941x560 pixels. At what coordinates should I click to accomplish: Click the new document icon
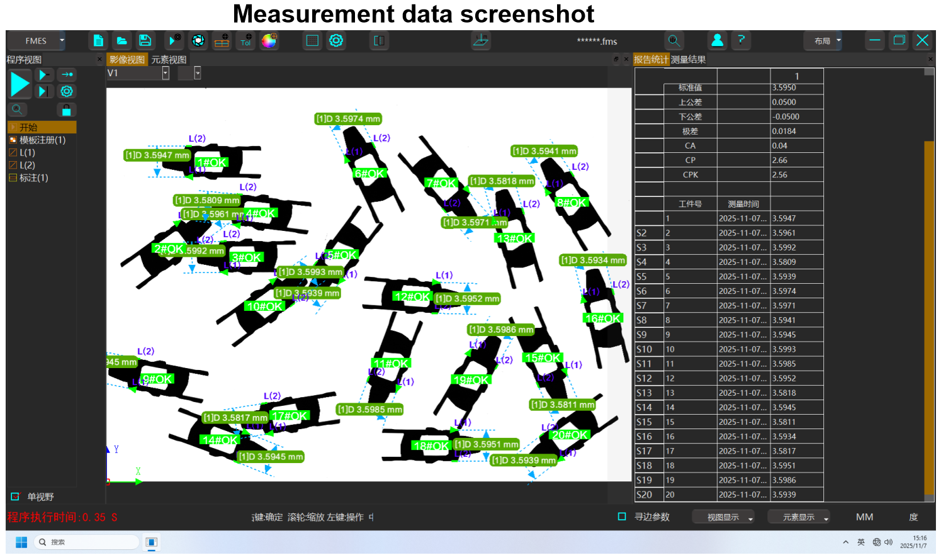(x=98, y=41)
